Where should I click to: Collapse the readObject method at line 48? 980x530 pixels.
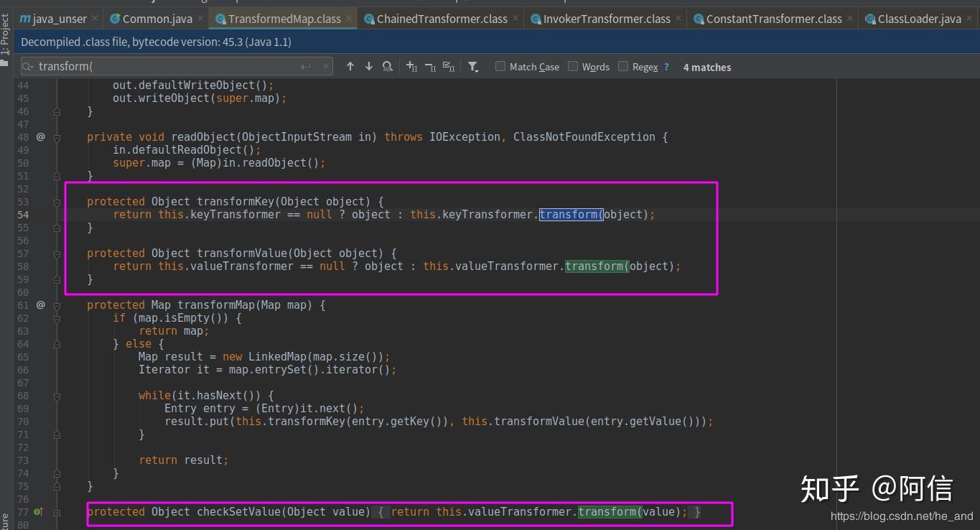coord(57,137)
